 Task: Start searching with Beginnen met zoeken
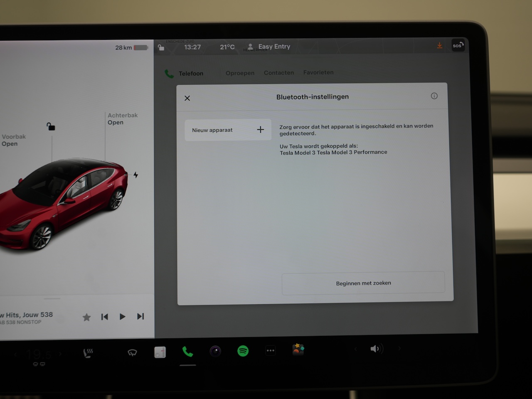(x=363, y=283)
